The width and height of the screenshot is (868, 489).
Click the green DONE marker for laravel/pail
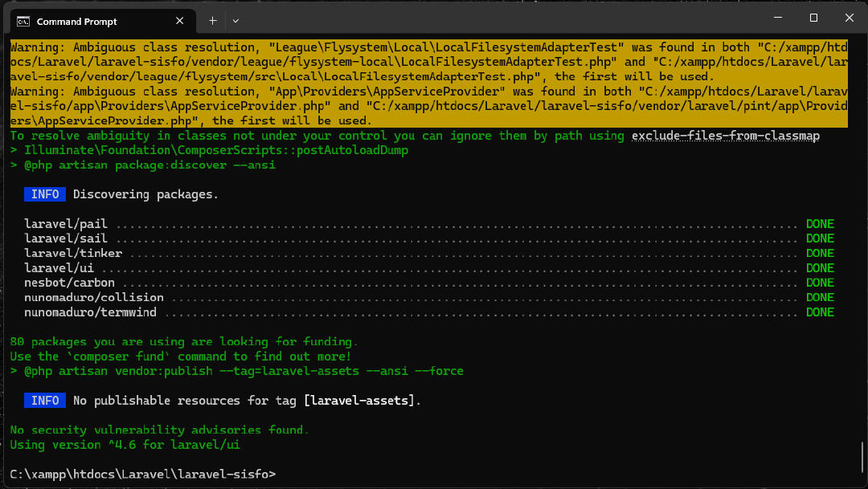coord(819,223)
